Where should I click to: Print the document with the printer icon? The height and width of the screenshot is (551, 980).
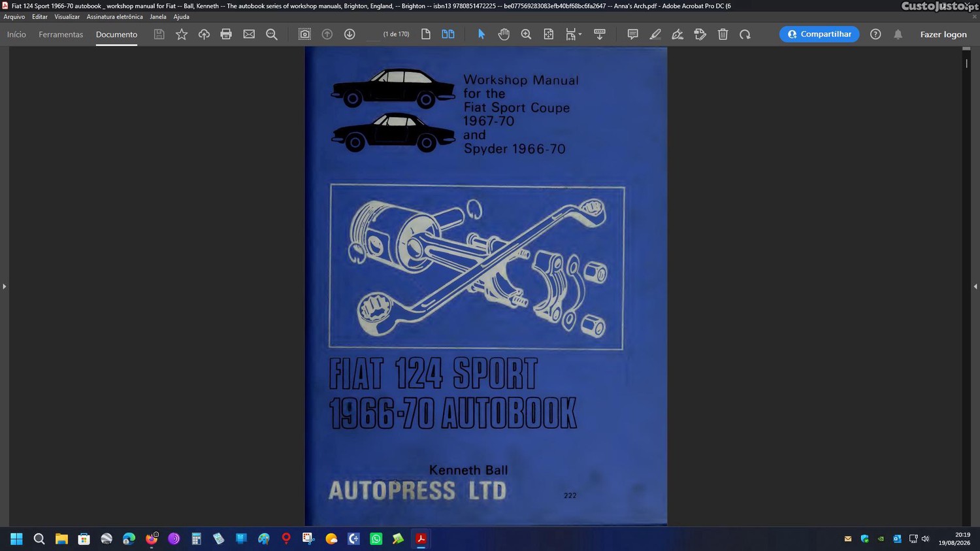(x=226, y=34)
